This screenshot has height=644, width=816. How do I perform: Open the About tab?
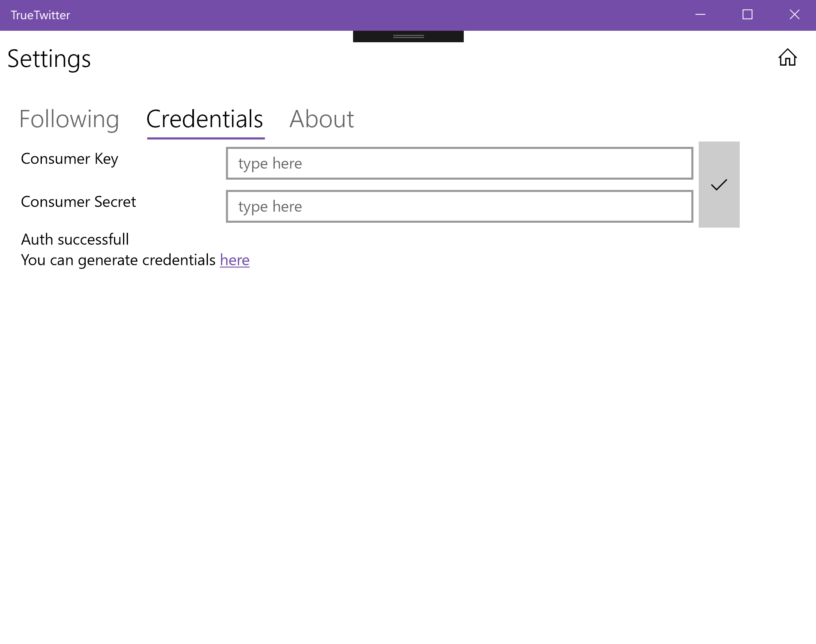click(322, 119)
